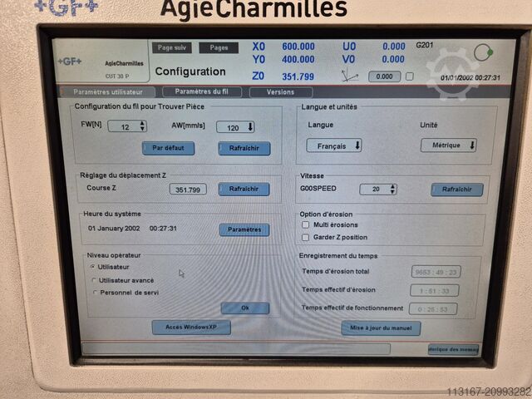Toggle the checkbox beside the 0.000 field
Viewport: 532px width, 399px height.
pos(409,76)
